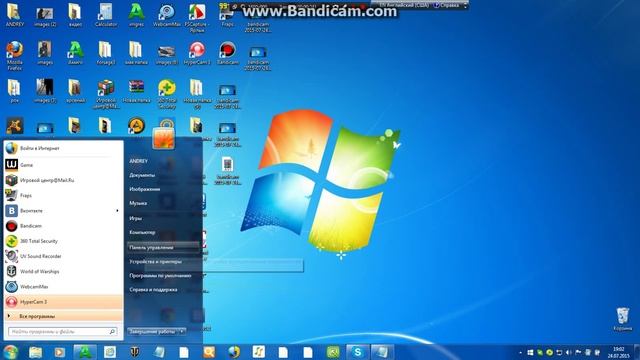Open the Fraps desktop shortcut
The width and height of the screenshot is (640, 360).
coord(227,15)
